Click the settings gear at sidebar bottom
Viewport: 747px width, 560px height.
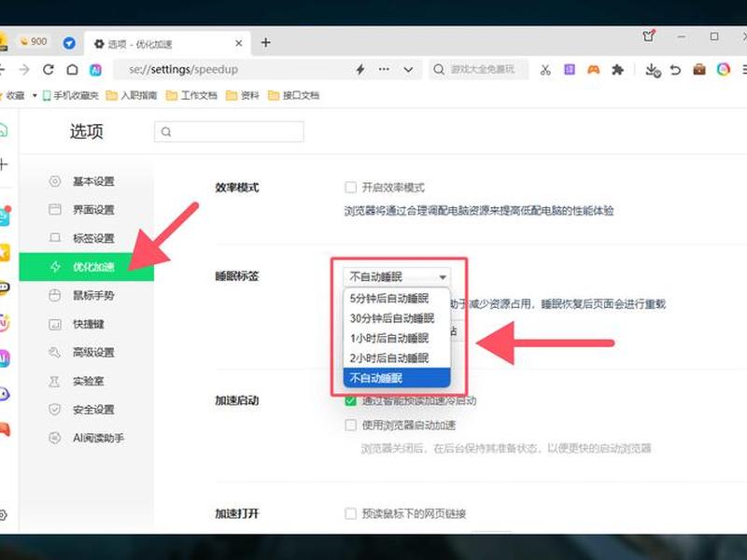[x=3, y=515]
